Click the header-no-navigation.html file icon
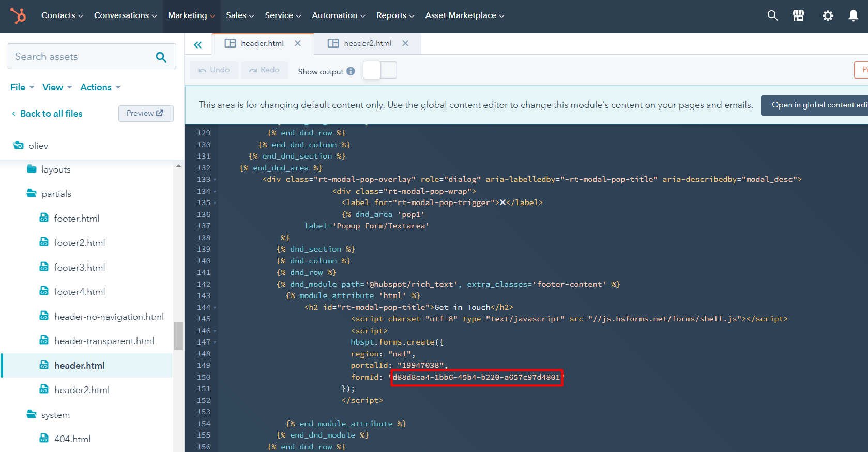 44,316
